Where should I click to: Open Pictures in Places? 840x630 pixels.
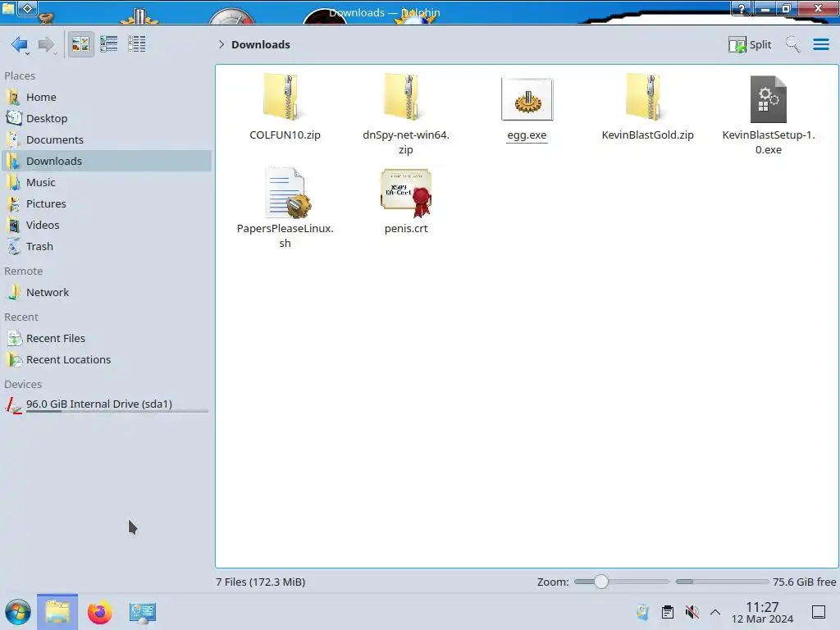106,204
